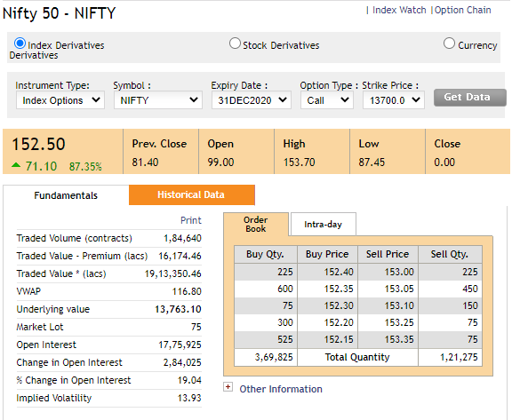Click buy quantity 525 in order book
The height and width of the screenshot is (420, 512).
(x=285, y=340)
